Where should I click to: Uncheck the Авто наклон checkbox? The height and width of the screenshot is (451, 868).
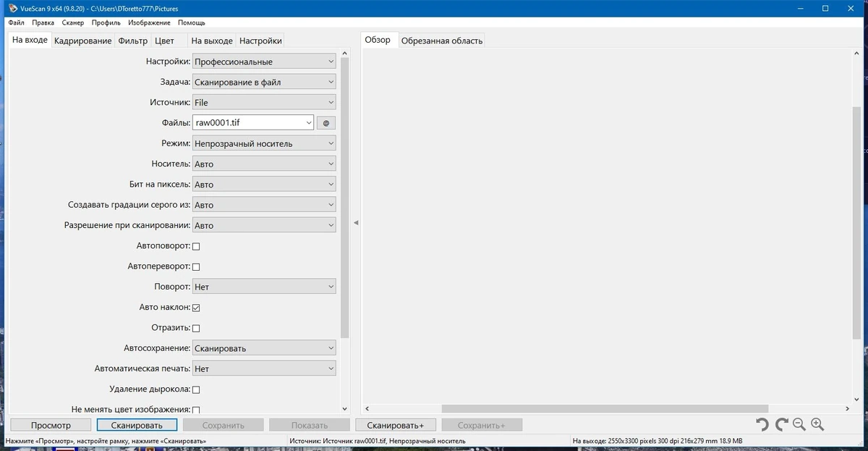196,308
